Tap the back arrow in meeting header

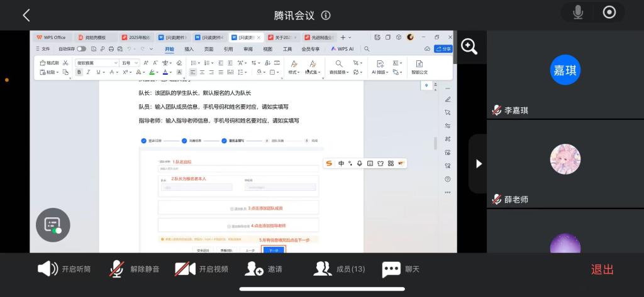pyautogui.click(x=26, y=15)
